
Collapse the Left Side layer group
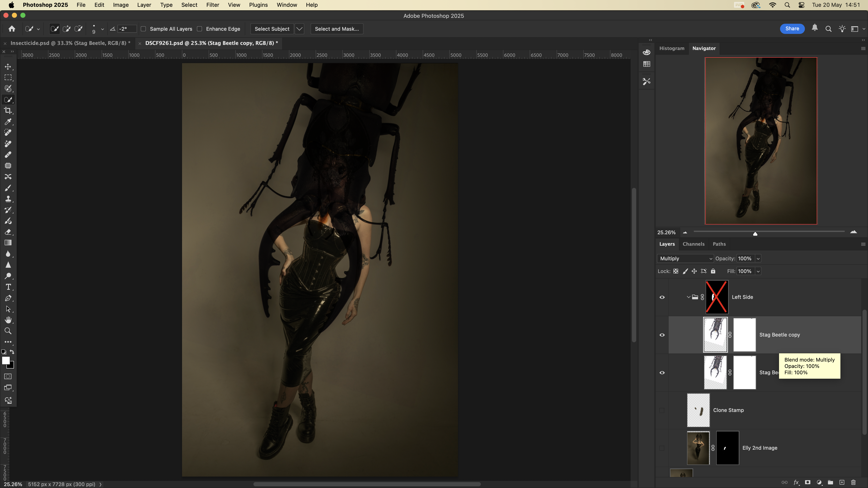688,297
